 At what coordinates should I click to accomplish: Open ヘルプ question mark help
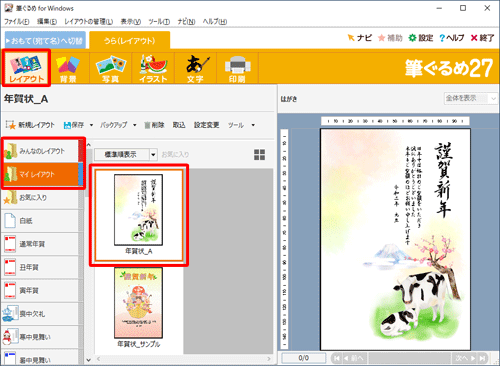(442, 38)
